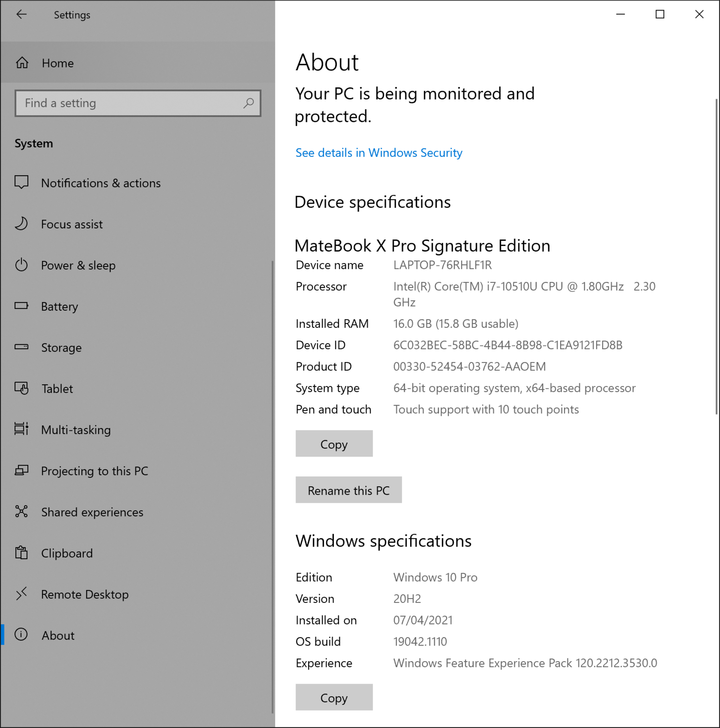Copy the Windows specifications
This screenshot has width=720, height=728.
pos(334,698)
